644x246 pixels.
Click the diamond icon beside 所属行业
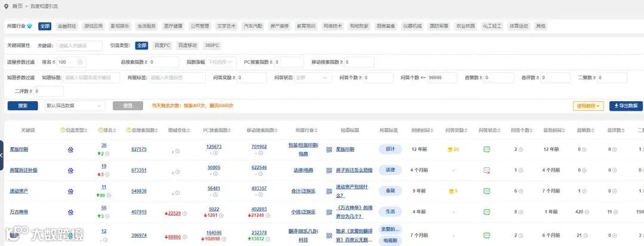30,26
